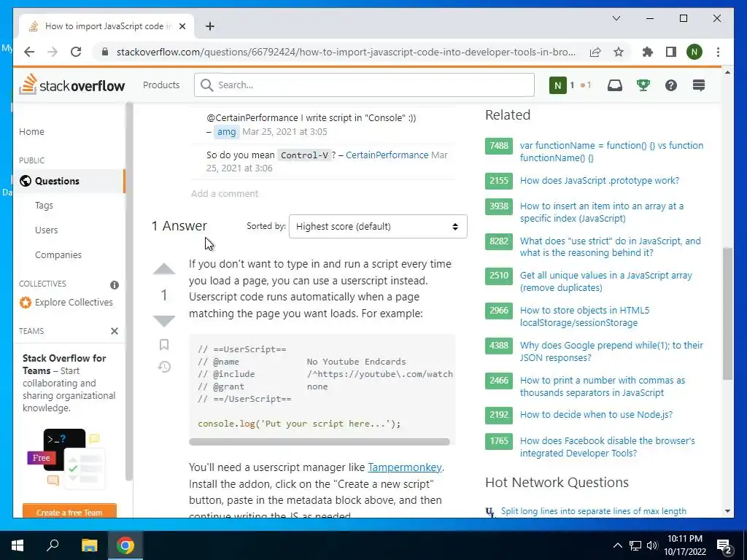Click Create a free Team button
Image resolution: width=747 pixels, height=560 pixels.
point(69,511)
